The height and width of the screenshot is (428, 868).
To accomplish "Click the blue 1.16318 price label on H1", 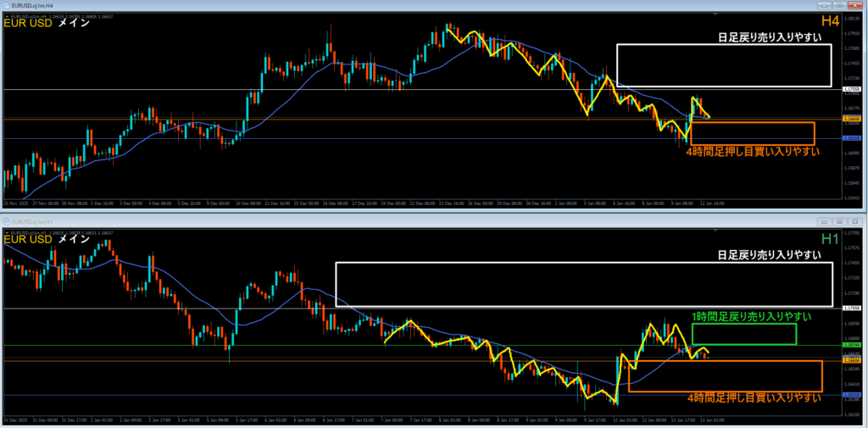I will click(849, 395).
